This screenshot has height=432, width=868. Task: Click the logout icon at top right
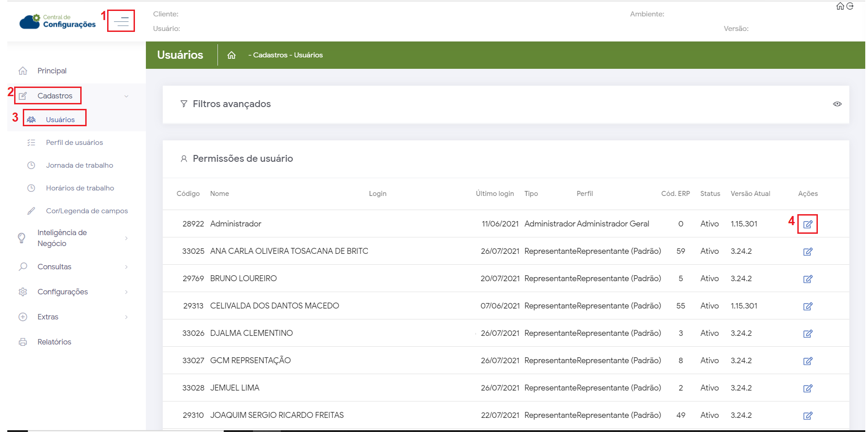coord(850,6)
